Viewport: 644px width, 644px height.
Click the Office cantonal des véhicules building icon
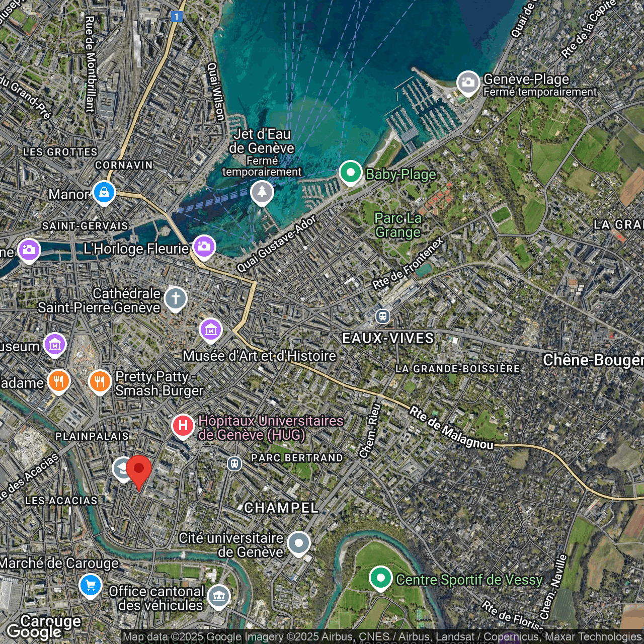tap(218, 597)
